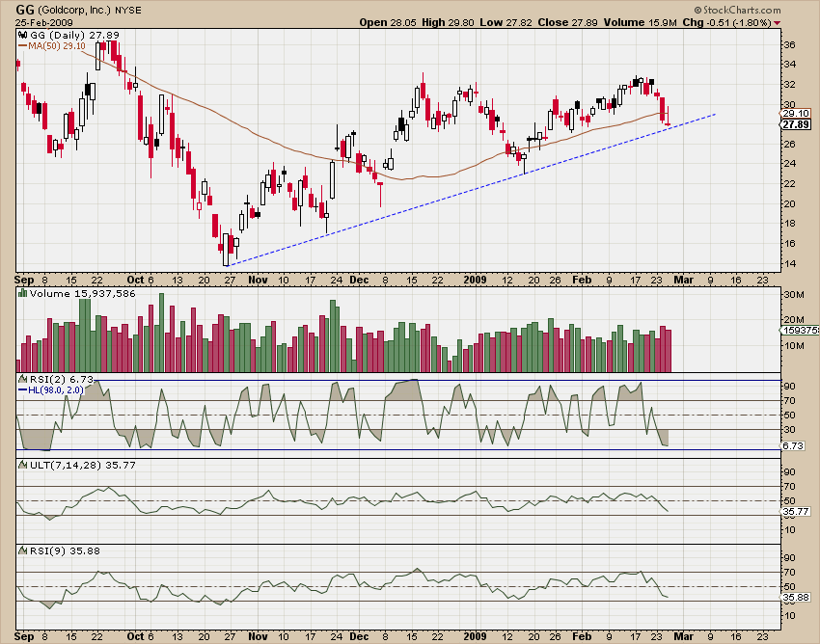The width and height of the screenshot is (820, 644).
Task: Click the volume axis value tag
Action: coord(800,331)
